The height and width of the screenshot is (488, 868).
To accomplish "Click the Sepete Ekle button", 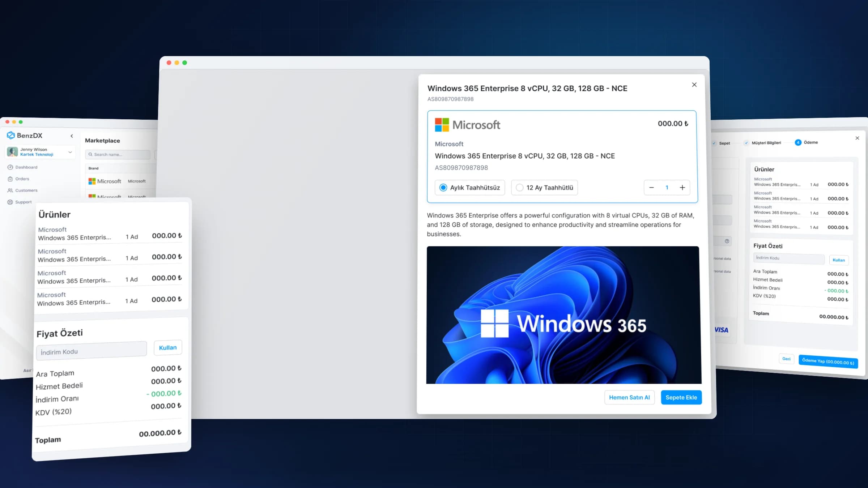I will [681, 397].
